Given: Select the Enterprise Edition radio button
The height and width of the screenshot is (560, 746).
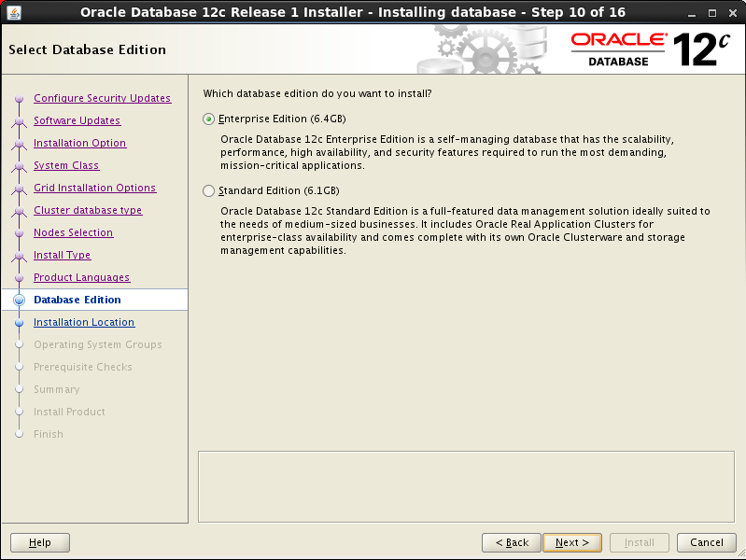Looking at the screenshot, I should click(208, 119).
